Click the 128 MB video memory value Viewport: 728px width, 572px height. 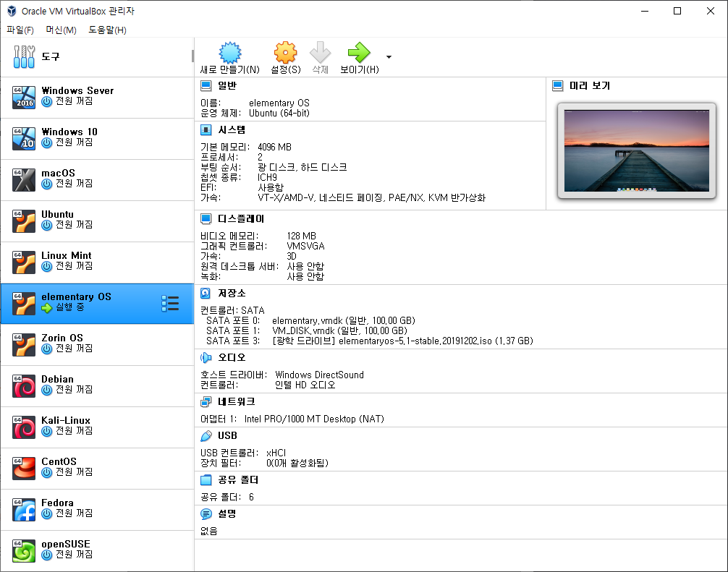(x=301, y=236)
